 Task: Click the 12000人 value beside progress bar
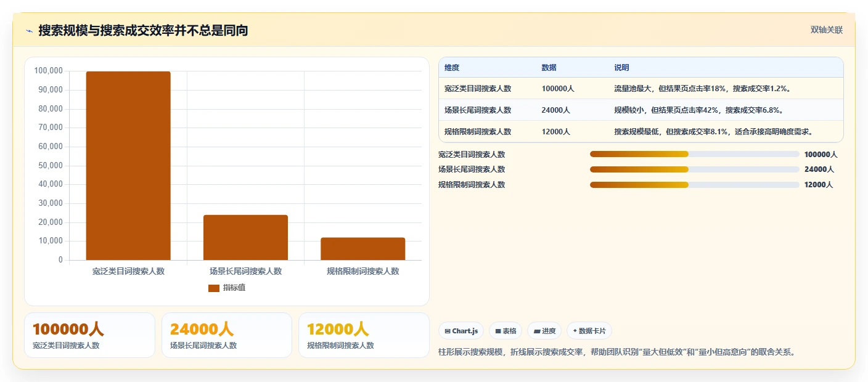click(819, 185)
